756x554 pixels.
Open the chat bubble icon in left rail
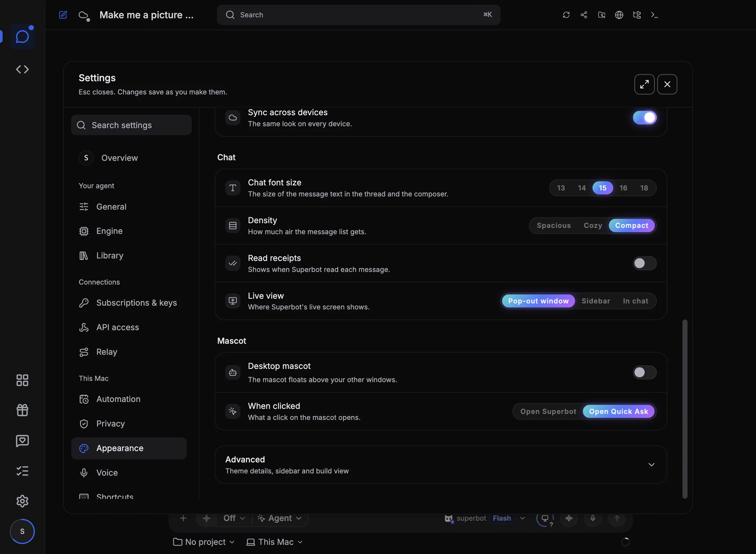22,37
